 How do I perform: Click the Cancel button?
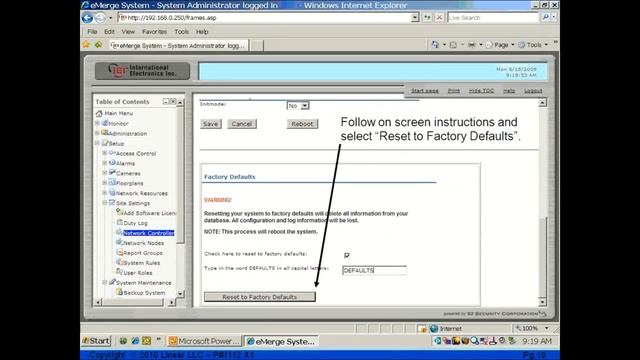[x=242, y=124]
